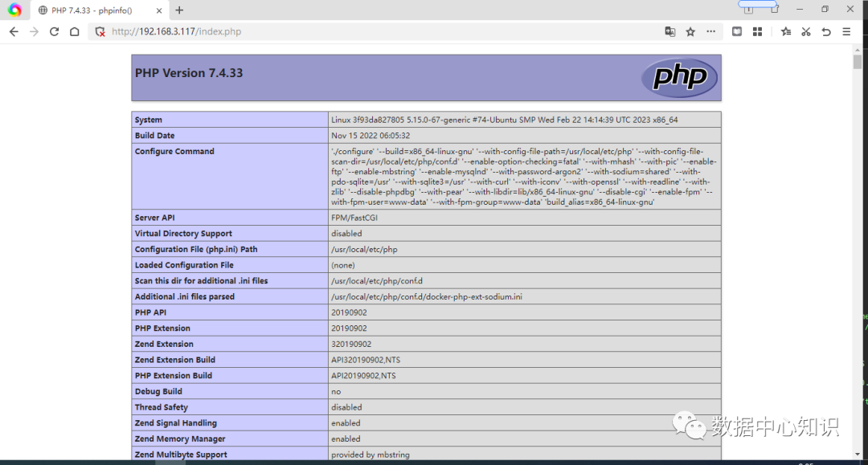The image size is (868, 465).
Task: Click the Loaded Configuration File value (none)
Action: [x=343, y=265]
